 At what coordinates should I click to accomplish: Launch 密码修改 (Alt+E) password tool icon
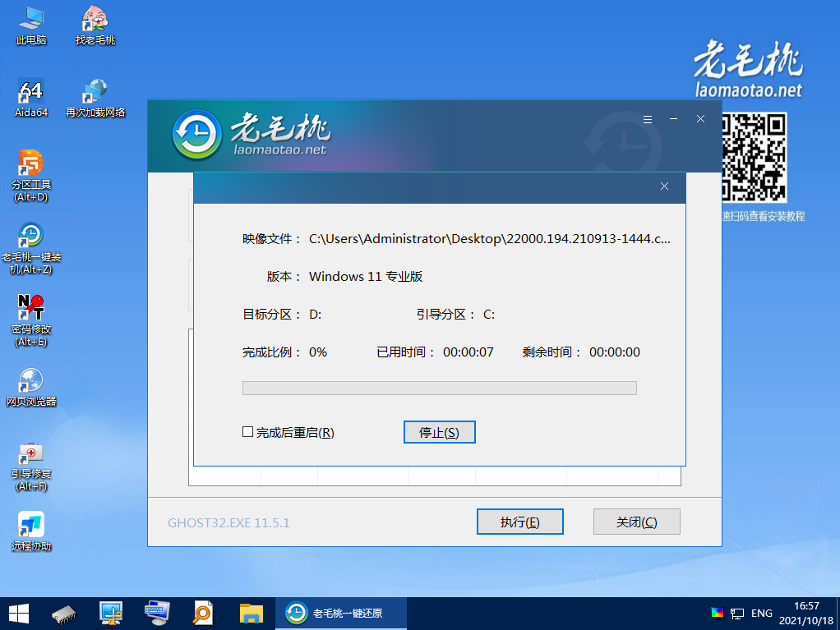[31, 320]
